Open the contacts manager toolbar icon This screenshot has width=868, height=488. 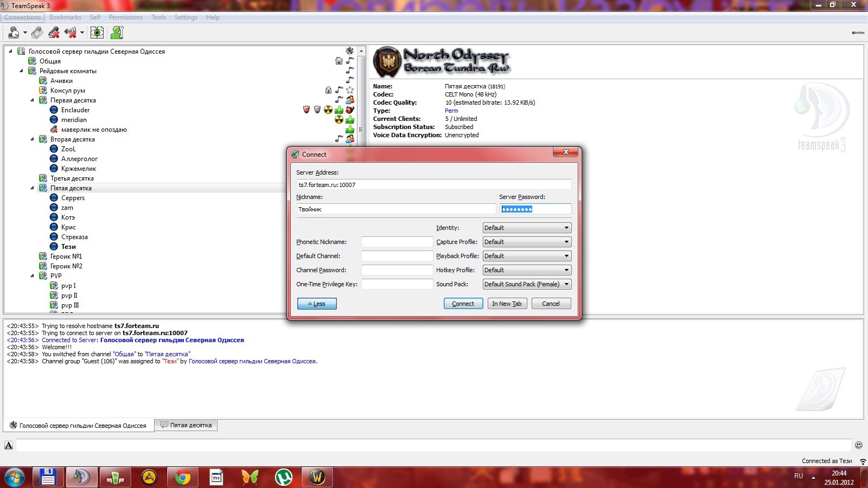coord(117,33)
